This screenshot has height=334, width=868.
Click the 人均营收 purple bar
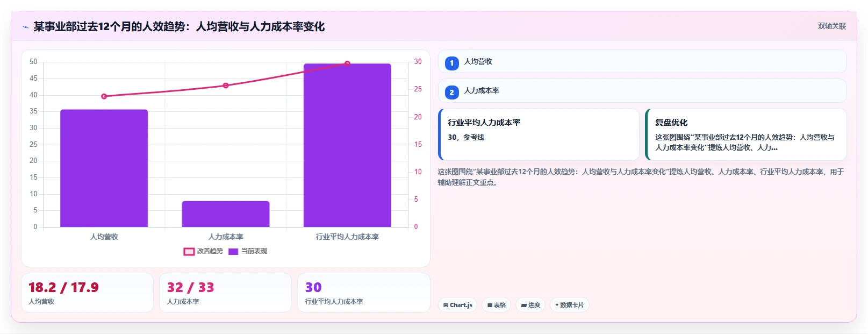pos(104,168)
